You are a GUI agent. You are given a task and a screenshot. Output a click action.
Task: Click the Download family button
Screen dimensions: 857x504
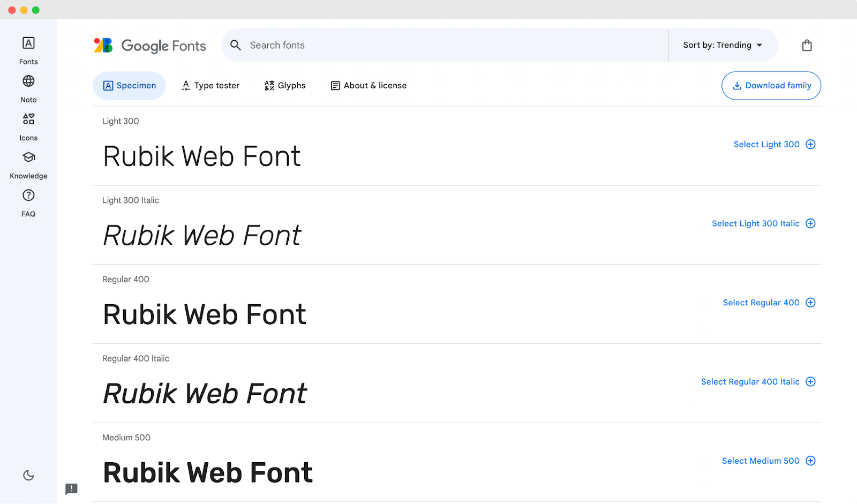coord(771,86)
